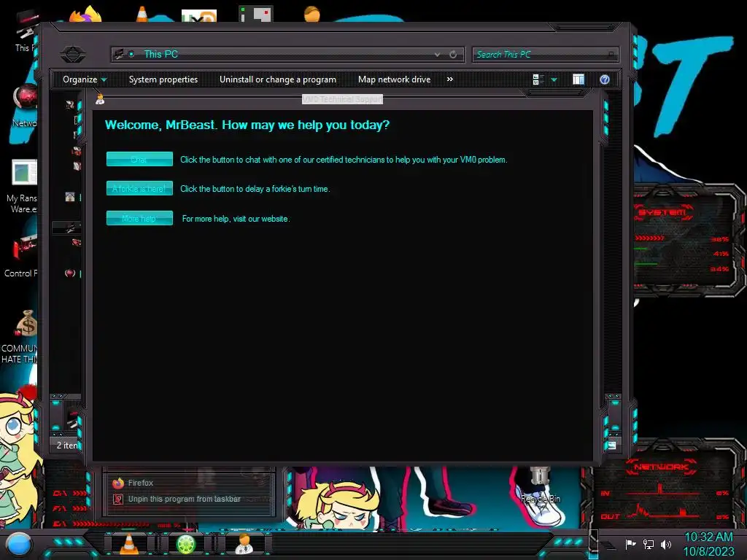Image resolution: width=747 pixels, height=560 pixels.
Task: Expand the address bar history dropdown
Action: click(437, 55)
